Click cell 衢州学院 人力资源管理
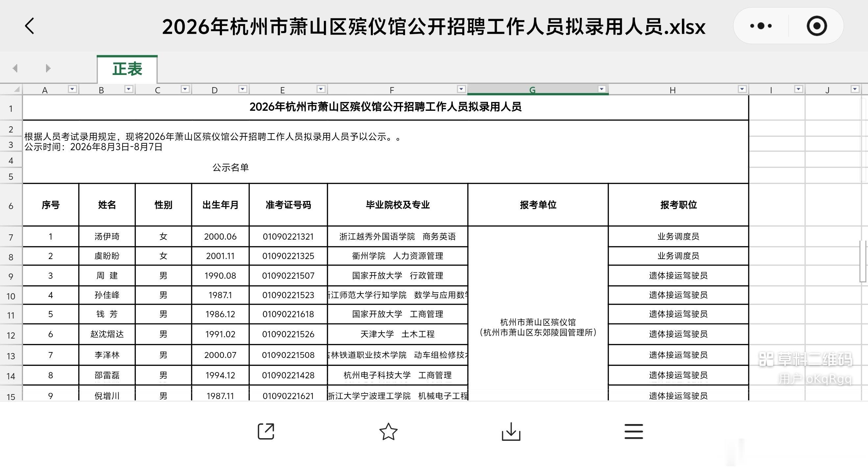Screen dimensions: 868x474 [398, 256]
